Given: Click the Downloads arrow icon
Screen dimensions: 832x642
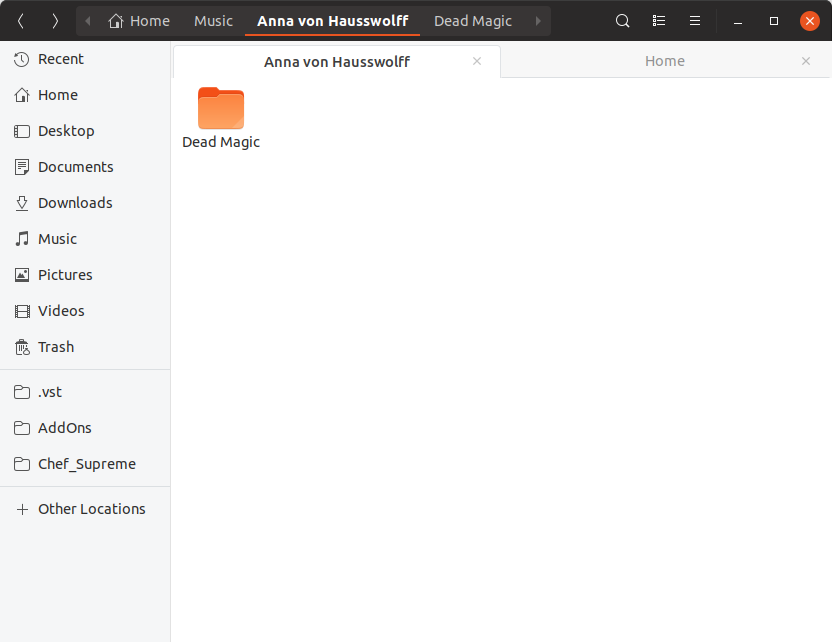Looking at the screenshot, I should pyautogui.click(x=22, y=203).
